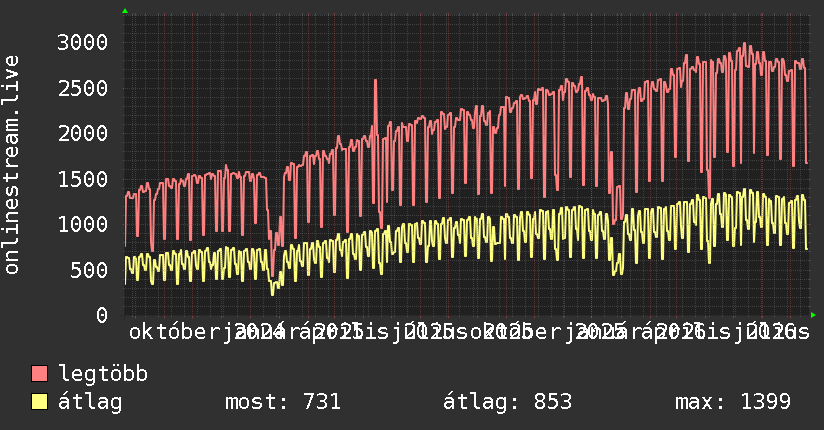The image size is (824, 430).
Task: Click the 1500 y-axis label
Action: [x=83, y=179]
